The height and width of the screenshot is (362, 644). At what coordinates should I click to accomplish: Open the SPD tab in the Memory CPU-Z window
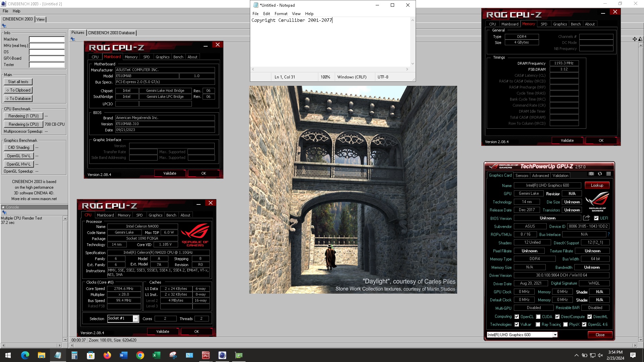click(544, 24)
